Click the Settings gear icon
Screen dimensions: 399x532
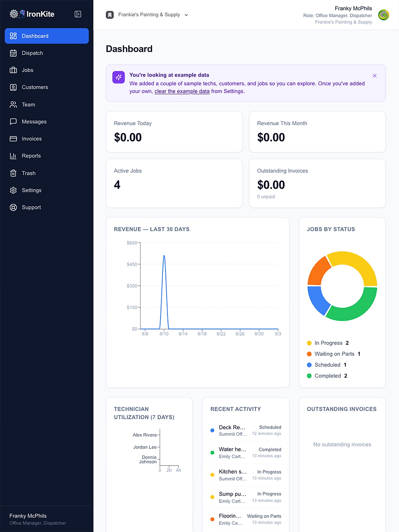(13, 190)
